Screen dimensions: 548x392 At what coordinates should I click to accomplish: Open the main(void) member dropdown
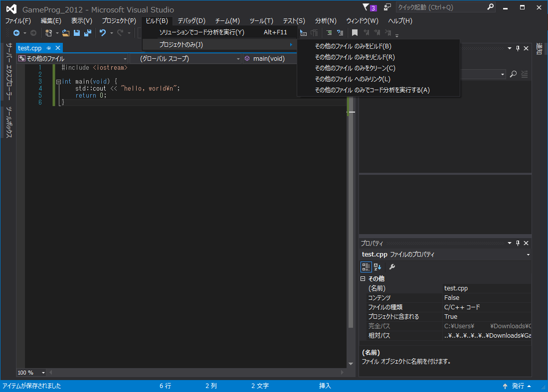click(270, 59)
